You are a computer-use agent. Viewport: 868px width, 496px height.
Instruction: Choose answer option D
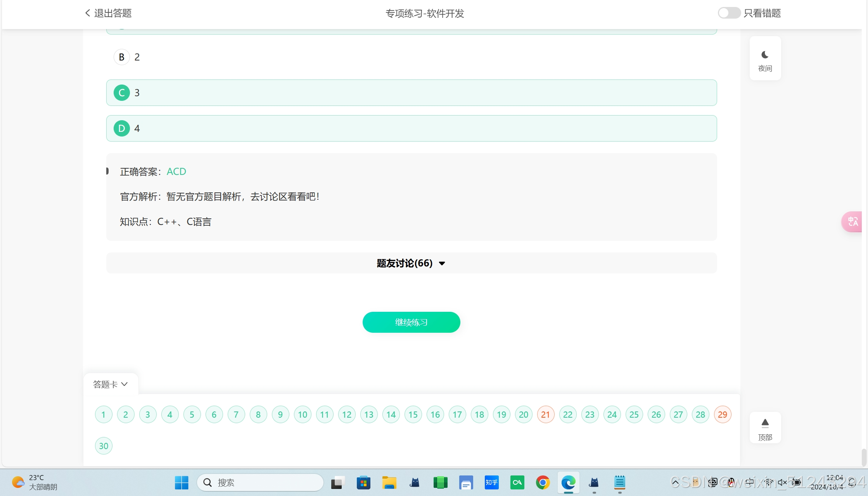[x=121, y=128]
